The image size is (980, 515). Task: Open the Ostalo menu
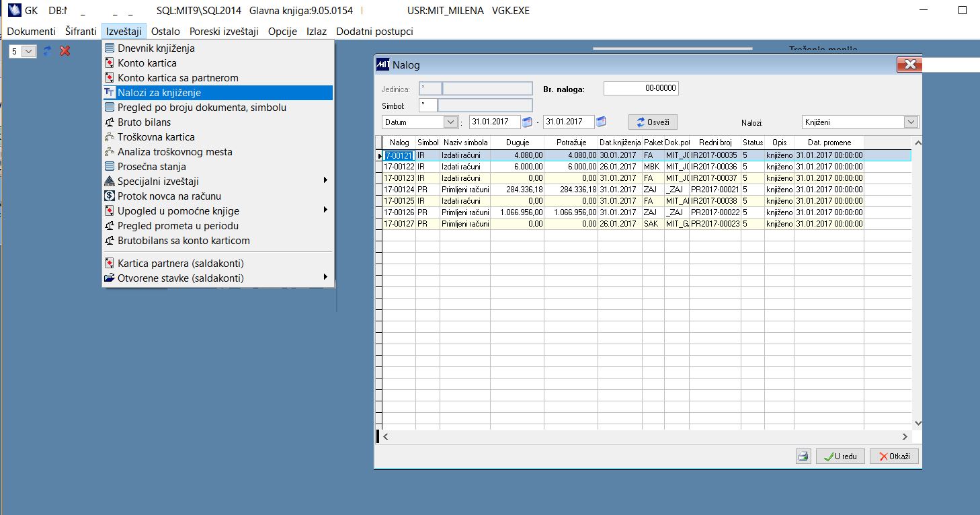point(165,32)
